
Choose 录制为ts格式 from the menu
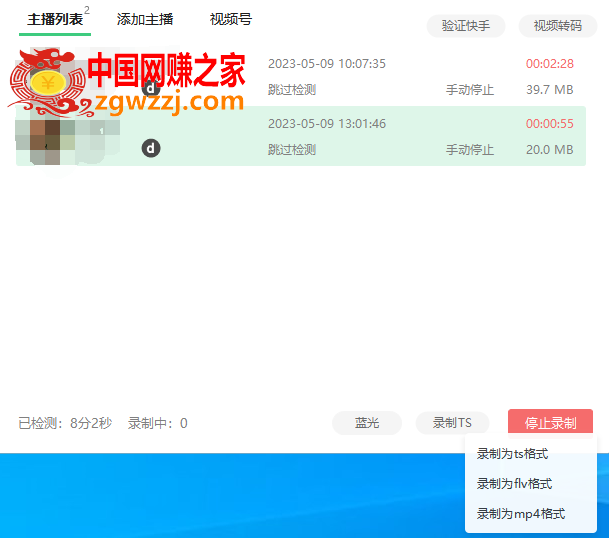tap(512, 454)
